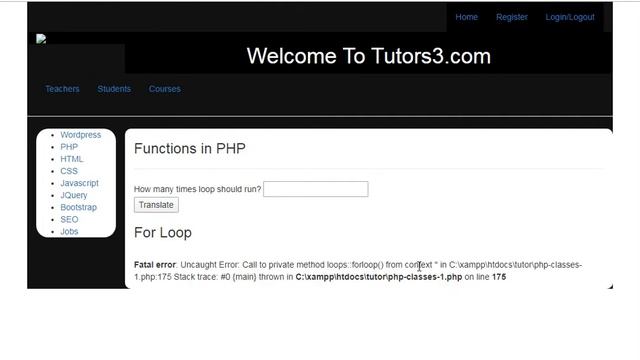The image size is (640, 360).
Task: Click the broken logo image icon
Action: (x=41, y=39)
